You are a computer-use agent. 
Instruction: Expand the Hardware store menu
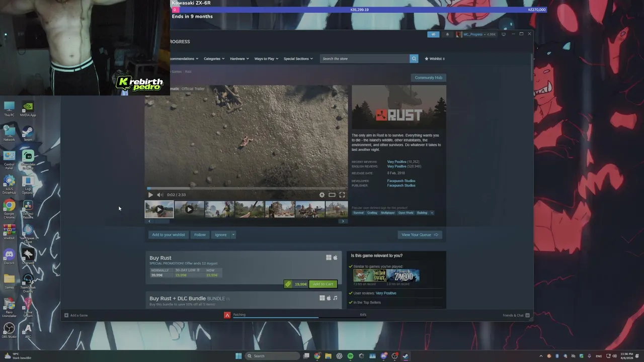(x=239, y=59)
